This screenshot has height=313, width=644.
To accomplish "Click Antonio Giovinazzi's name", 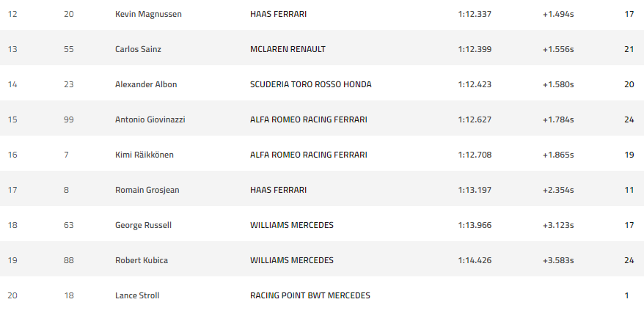I will tap(150, 119).
